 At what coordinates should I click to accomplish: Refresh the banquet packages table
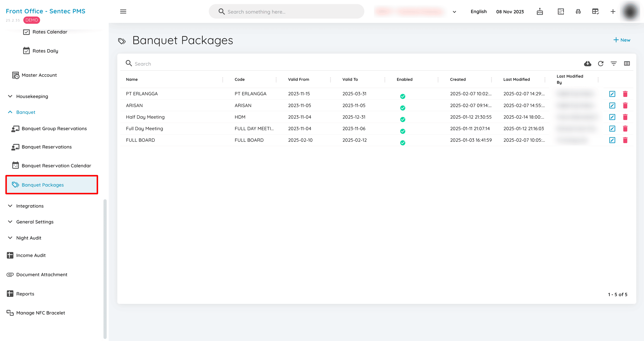click(601, 63)
